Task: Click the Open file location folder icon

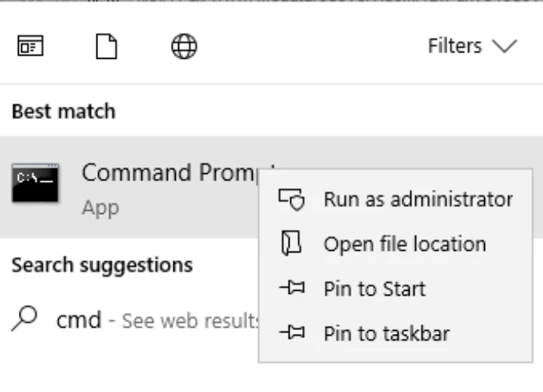Action: point(289,244)
